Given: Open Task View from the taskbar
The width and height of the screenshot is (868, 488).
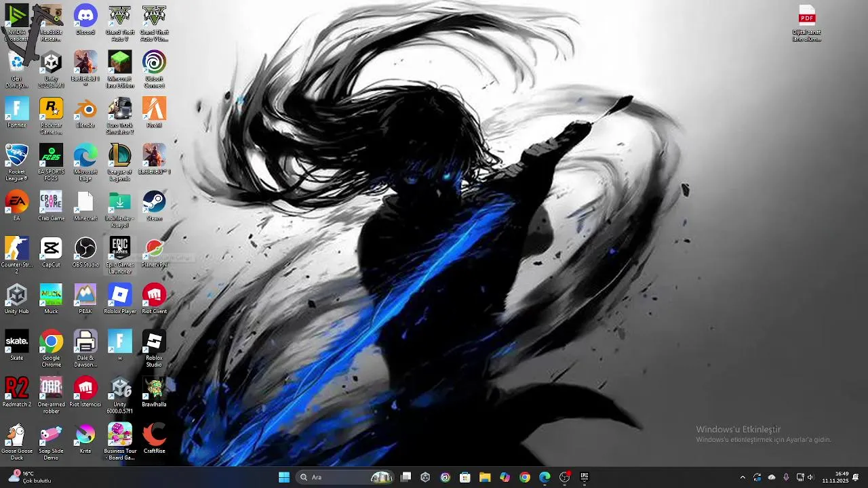Looking at the screenshot, I should coord(406,477).
